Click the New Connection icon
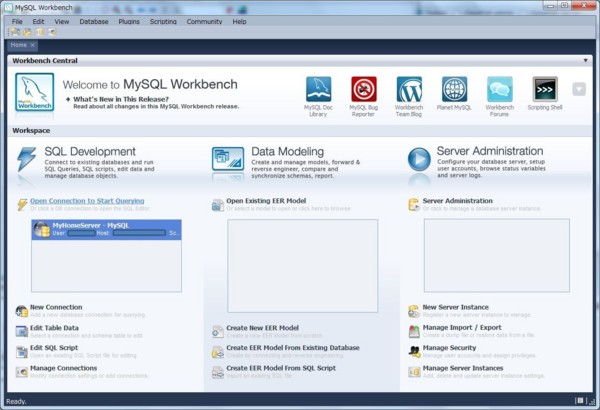Image resolution: width=600 pixels, height=410 pixels. tap(22, 311)
